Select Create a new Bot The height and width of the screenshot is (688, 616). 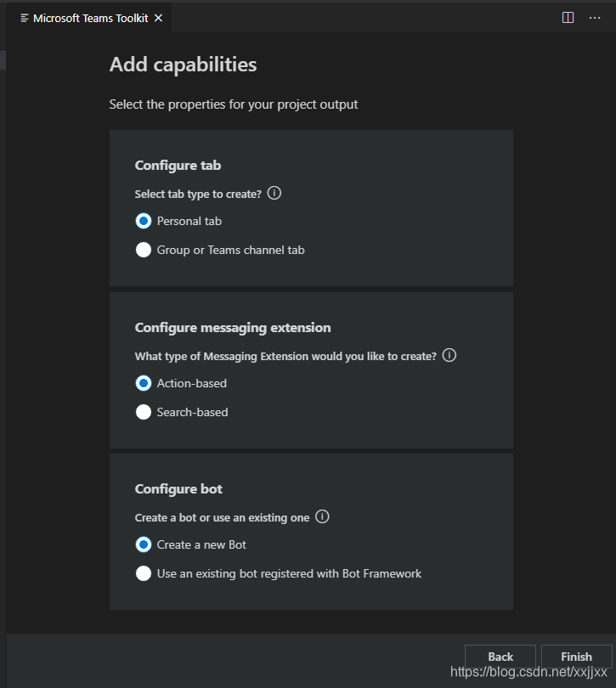pos(144,544)
